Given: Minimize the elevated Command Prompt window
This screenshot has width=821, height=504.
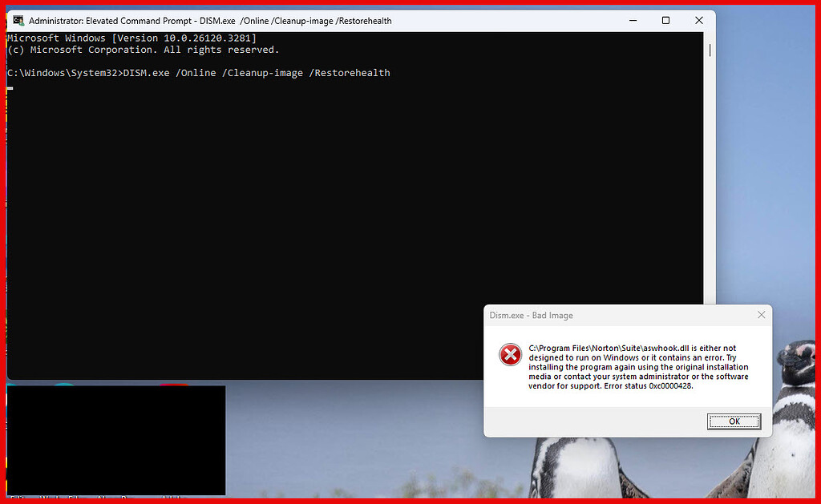Looking at the screenshot, I should [x=633, y=20].
